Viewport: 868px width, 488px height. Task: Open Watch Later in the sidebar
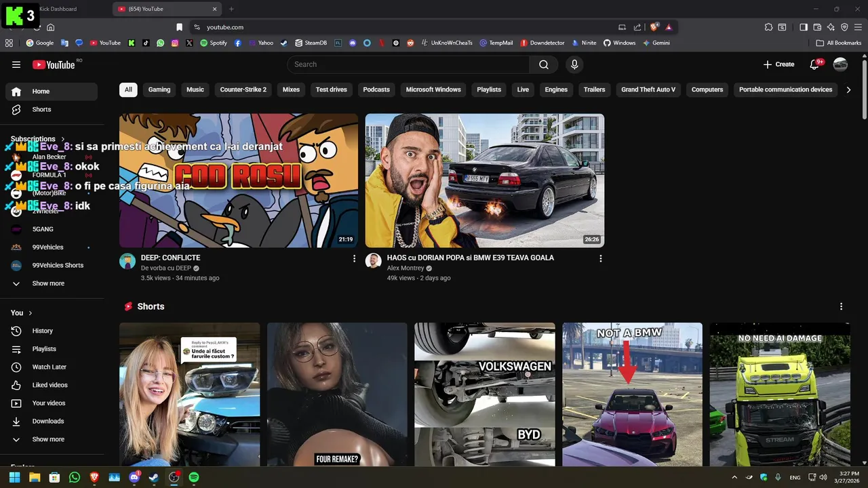(52, 367)
